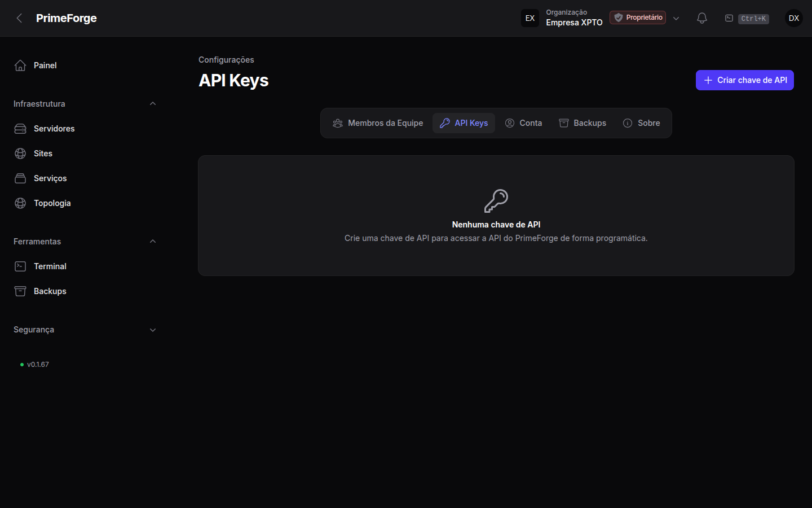
Task: Open the PrimeForge logo link
Action: pos(67,18)
